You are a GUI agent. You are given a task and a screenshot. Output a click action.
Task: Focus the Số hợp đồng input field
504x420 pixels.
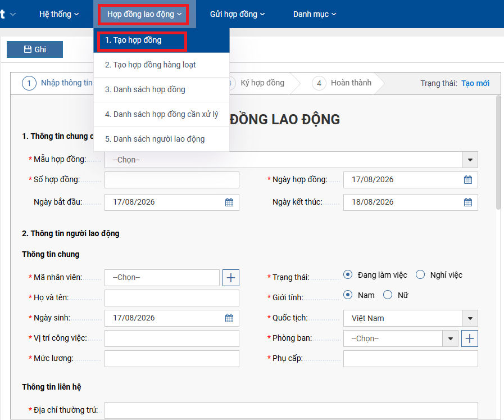coord(171,180)
